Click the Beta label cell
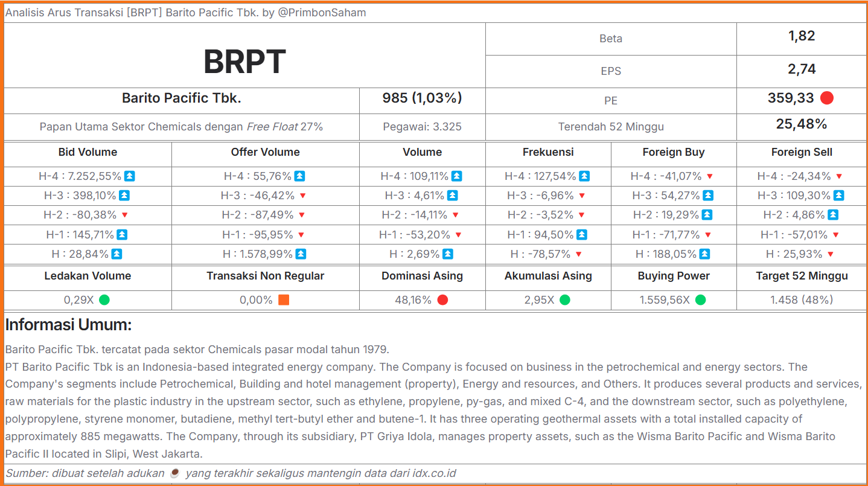 tap(611, 39)
